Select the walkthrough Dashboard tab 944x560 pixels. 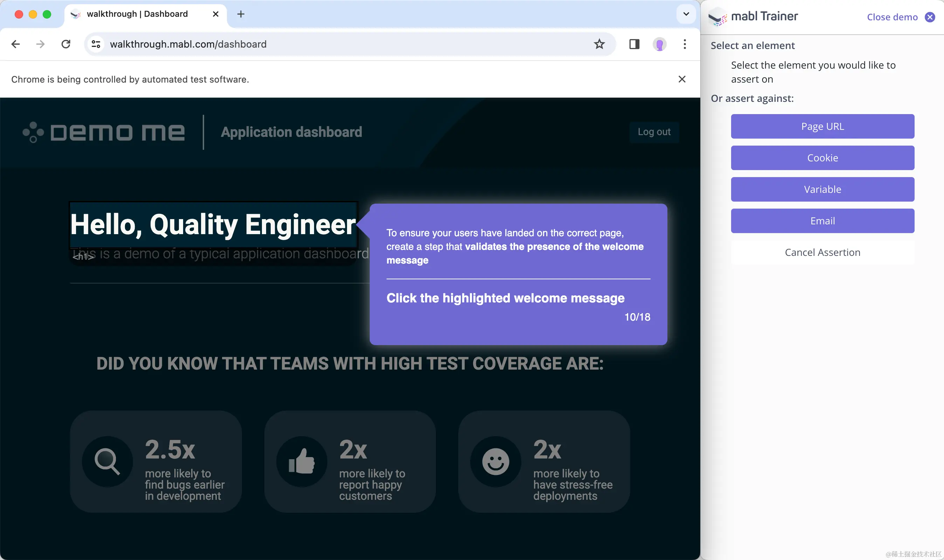pyautogui.click(x=137, y=14)
